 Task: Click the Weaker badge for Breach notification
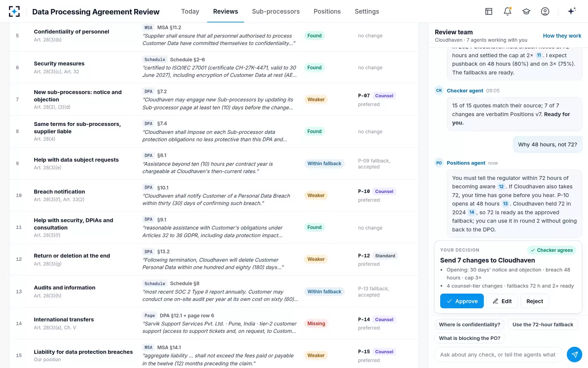click(316, 195)
